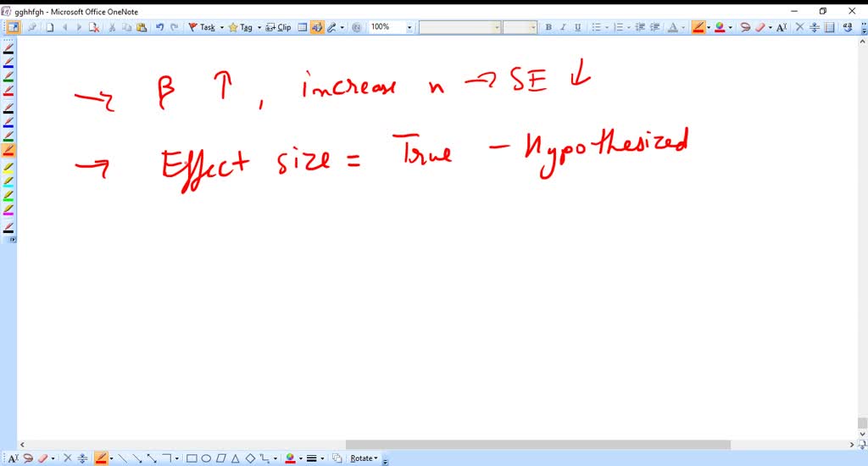Select the rectangle shape tool

coord(192,458)
